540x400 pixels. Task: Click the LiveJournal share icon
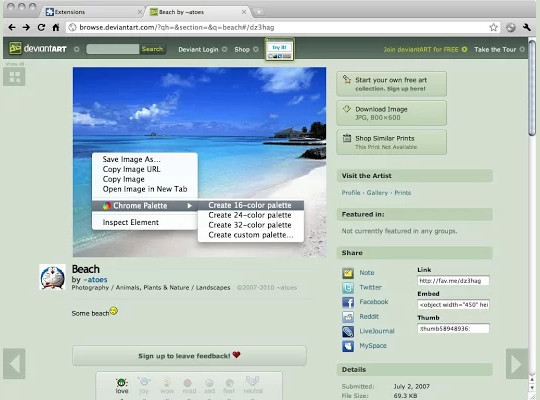[348, 331]
